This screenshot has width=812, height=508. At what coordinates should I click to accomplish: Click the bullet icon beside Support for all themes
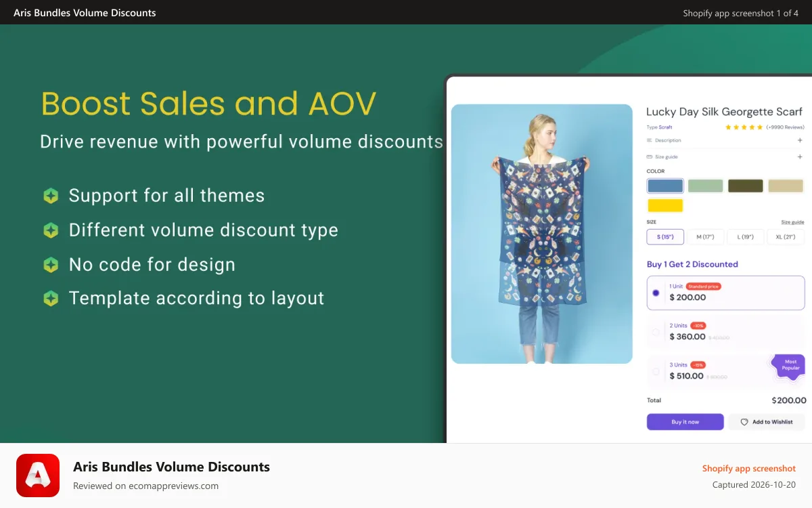[51, 196]
